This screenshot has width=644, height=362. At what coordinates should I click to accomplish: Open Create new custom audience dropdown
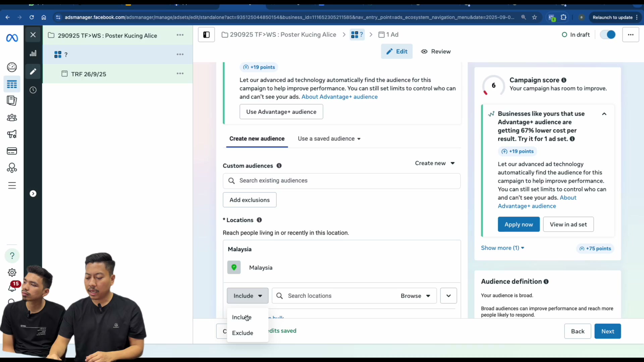tap(435, 163)
